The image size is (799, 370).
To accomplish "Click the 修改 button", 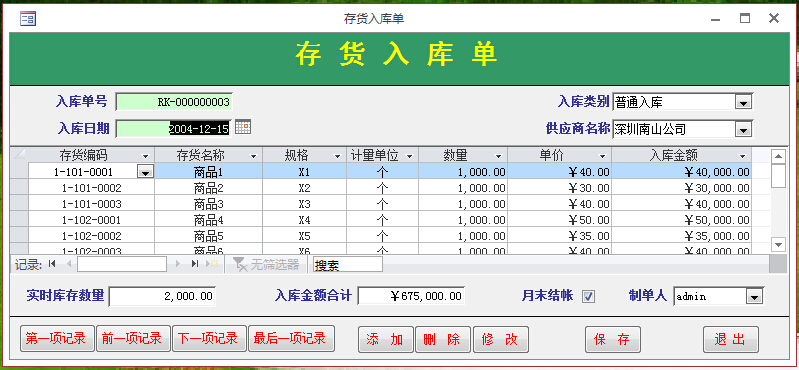I will click(501, 339).
